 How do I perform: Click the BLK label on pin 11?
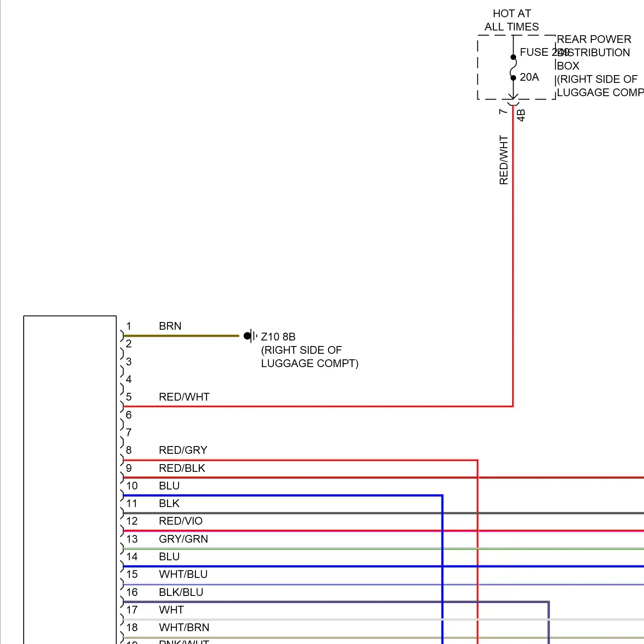pos(169,503)
